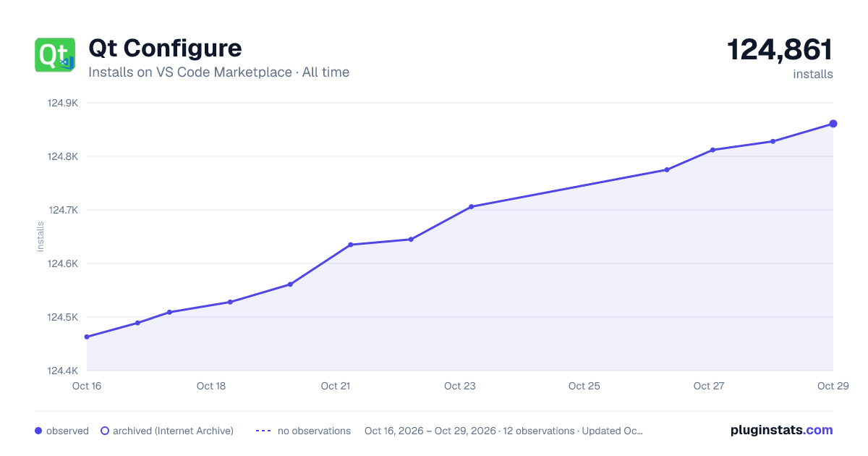Viewport: 868px width, 456px height.
Task: Click the 'observed' legend label
Action: pos(67,431)
